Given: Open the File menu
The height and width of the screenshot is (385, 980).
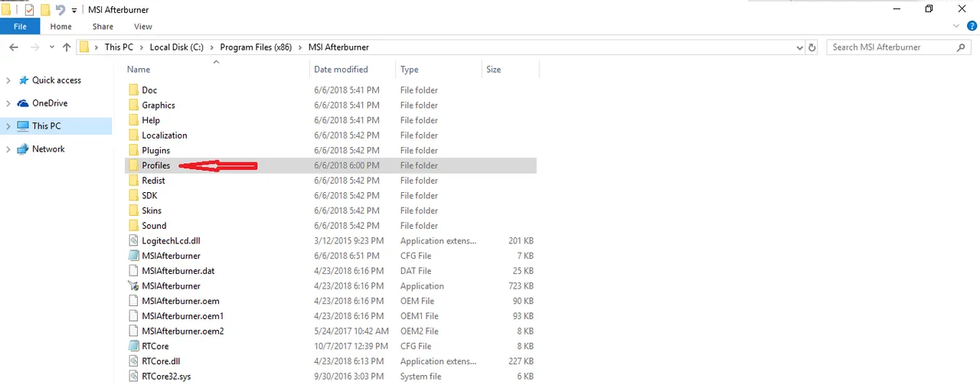Looking at the screenshot, I should pyautogui.click(x=20, y=26).
